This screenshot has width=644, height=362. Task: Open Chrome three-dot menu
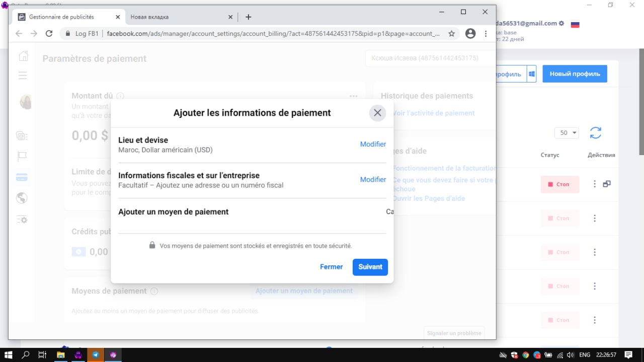[x=486, y=34]
